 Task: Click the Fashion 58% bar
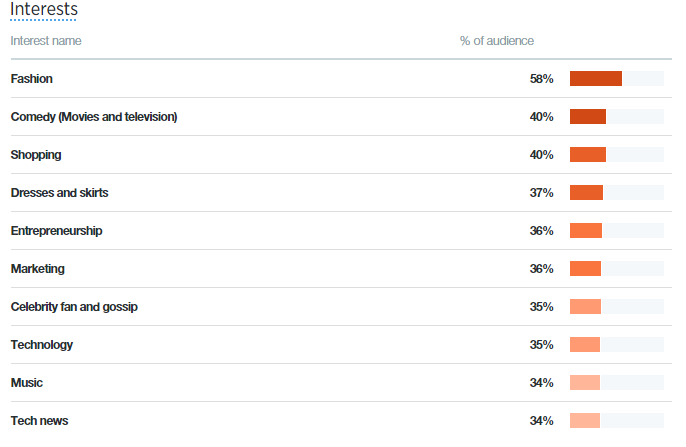pyautogui.click(x=616, y=79)
